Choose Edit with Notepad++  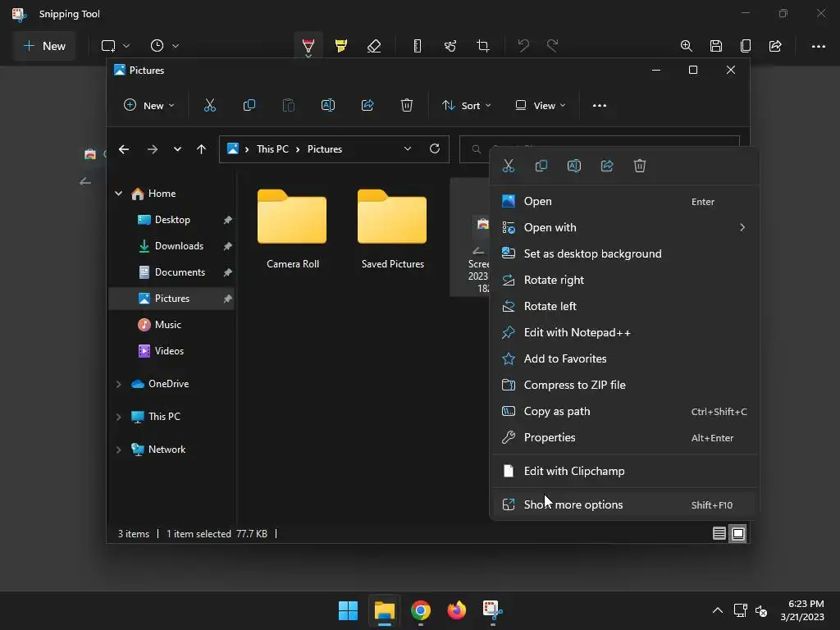click(x=624, y=333)
